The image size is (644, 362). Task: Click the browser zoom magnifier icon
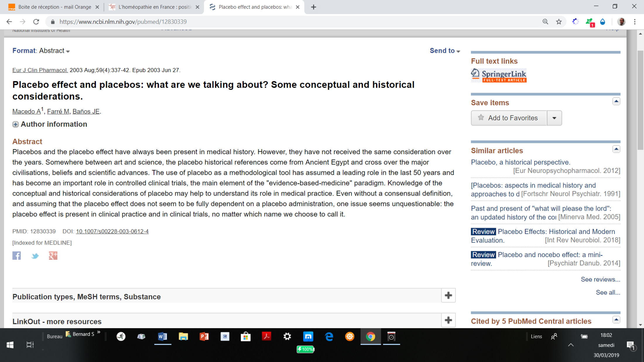545,22
